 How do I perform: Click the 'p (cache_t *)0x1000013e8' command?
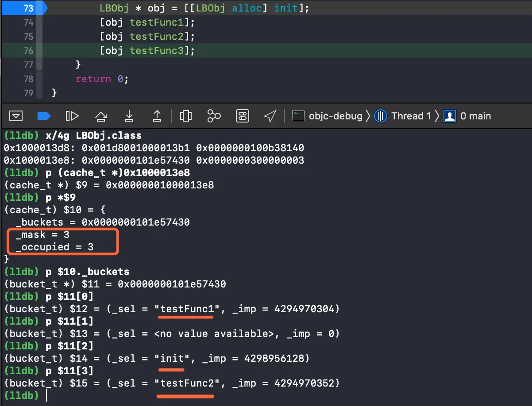(118, 173)
